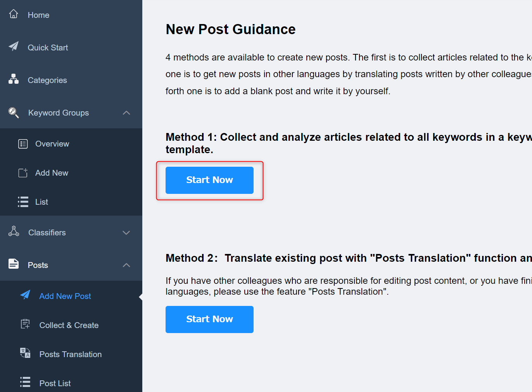This screenshot has height=392, width=532.
Task: Collapse the Keyword Groups section chevron
Action: coord(126,113)
